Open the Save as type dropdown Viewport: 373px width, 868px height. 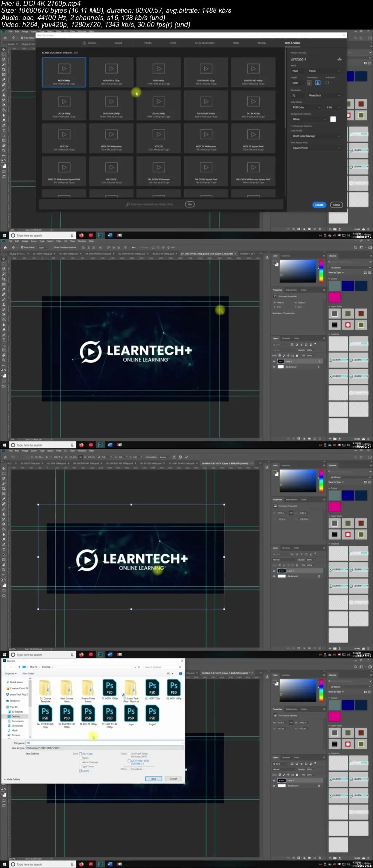coord(104,748)
